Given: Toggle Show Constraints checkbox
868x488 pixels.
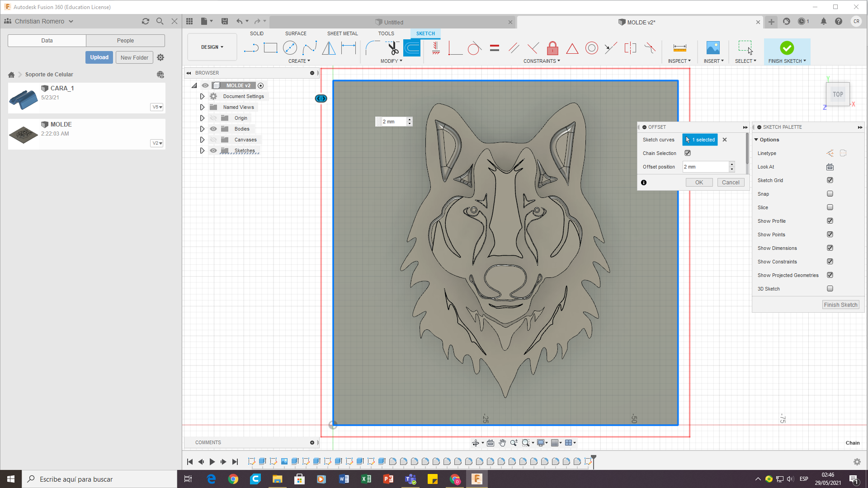Looking at the screenshot, I should [830, 262].
